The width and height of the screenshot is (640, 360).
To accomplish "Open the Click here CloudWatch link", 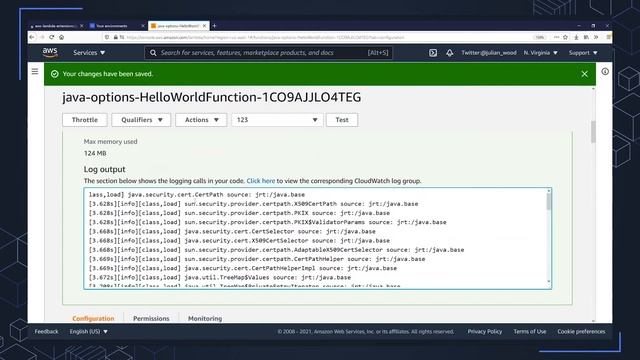I will (x=260, y=181).
